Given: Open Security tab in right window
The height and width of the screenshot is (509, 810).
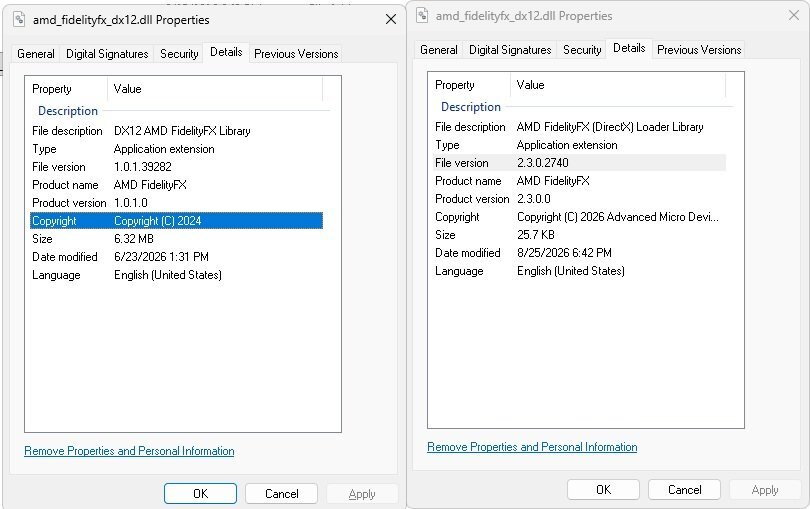Looking at the screenshot, I should point(582,50).
